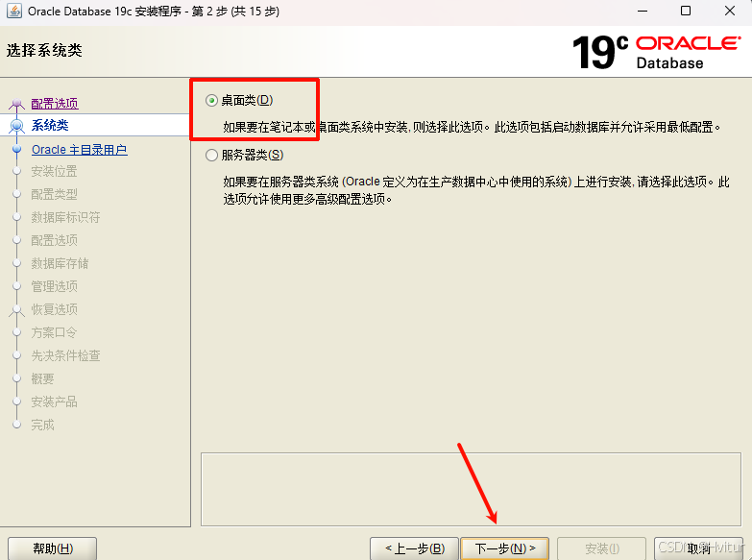Click the 安装产品 step label
Image resolution: width=752 pixels, height=560 pixels.
pyautogui.click(x=54, y=402)
